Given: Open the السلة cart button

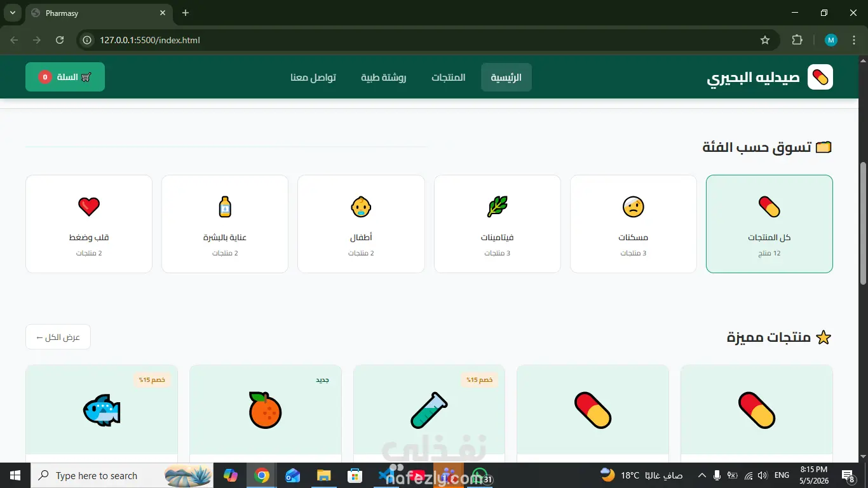Looking at the screenshot, I should point(65,77).
